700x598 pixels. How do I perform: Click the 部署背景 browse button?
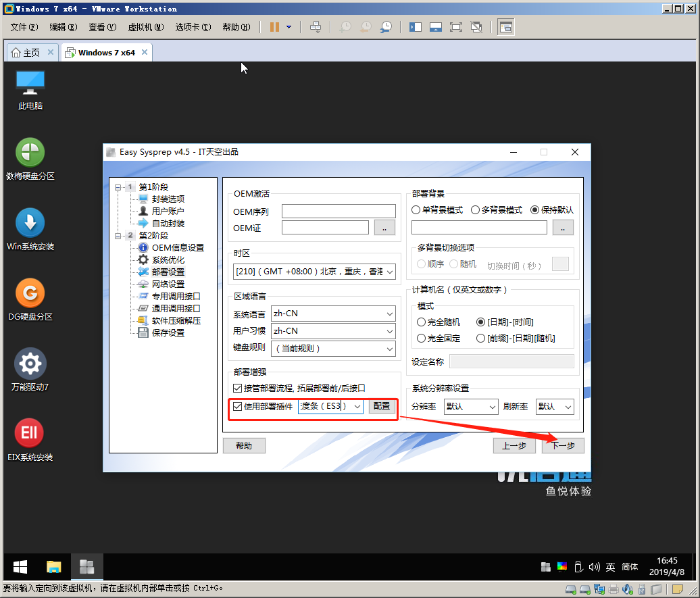[563, 228]
